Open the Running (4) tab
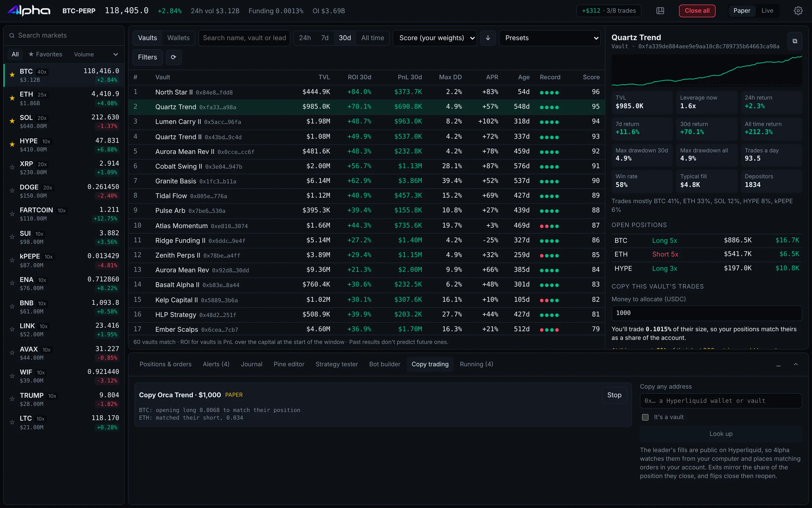The height and width of the screenshot is (508, 812). tap(476, 364)
